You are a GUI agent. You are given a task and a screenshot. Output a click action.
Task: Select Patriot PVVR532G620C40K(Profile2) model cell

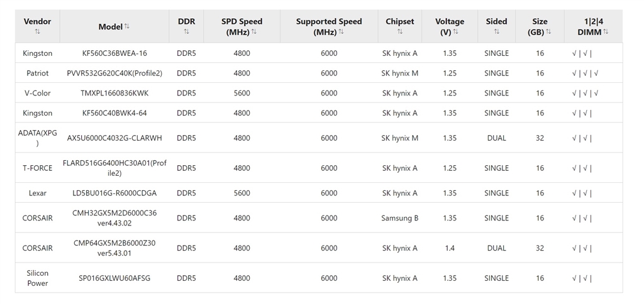tap(114, 73)
